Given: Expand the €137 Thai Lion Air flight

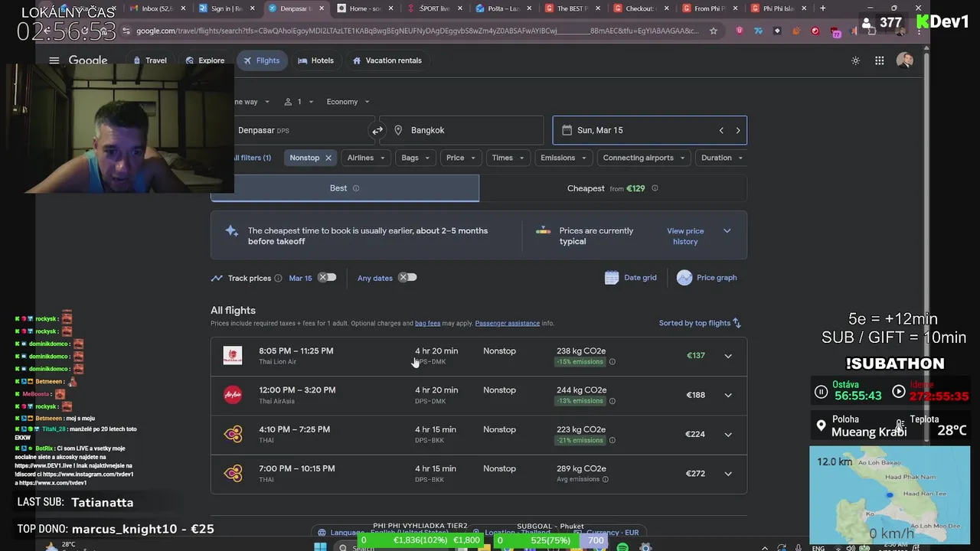Looking at the screenshot, I should pyautogui.click(x=728, y=356).
